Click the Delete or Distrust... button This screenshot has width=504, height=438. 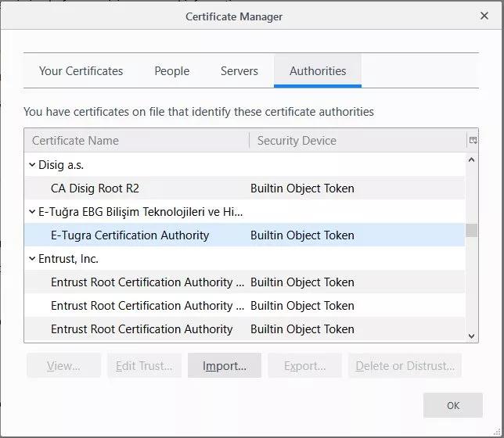(405, 365)
